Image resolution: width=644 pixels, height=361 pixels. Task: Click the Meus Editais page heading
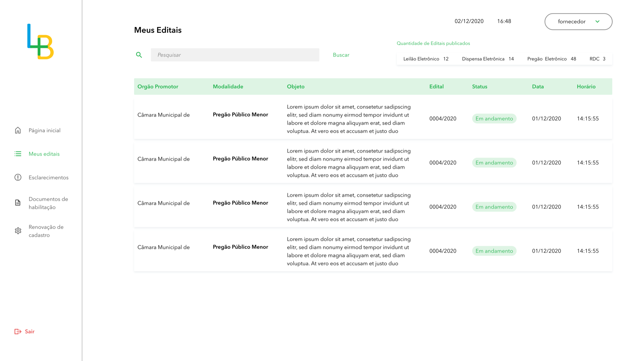click(158, 30)
